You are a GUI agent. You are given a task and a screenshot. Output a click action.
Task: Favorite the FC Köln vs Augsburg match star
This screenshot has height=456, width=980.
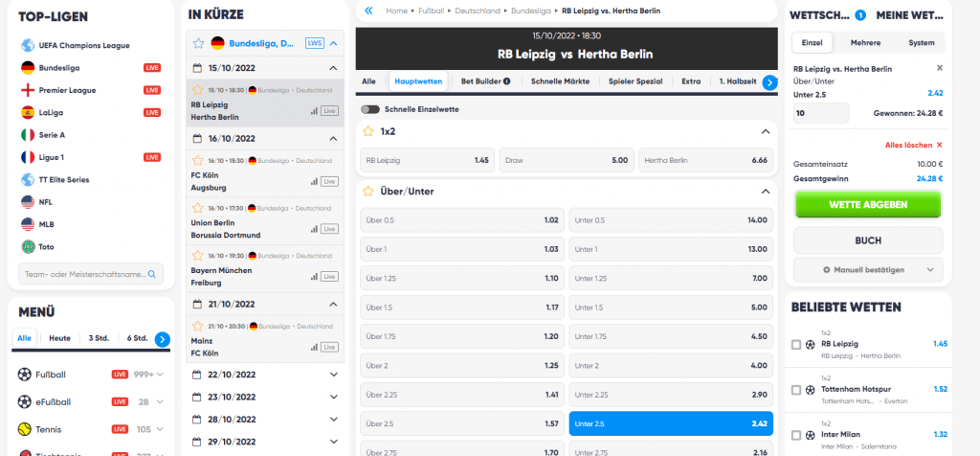pyautogui.click(x=197, y=160)
